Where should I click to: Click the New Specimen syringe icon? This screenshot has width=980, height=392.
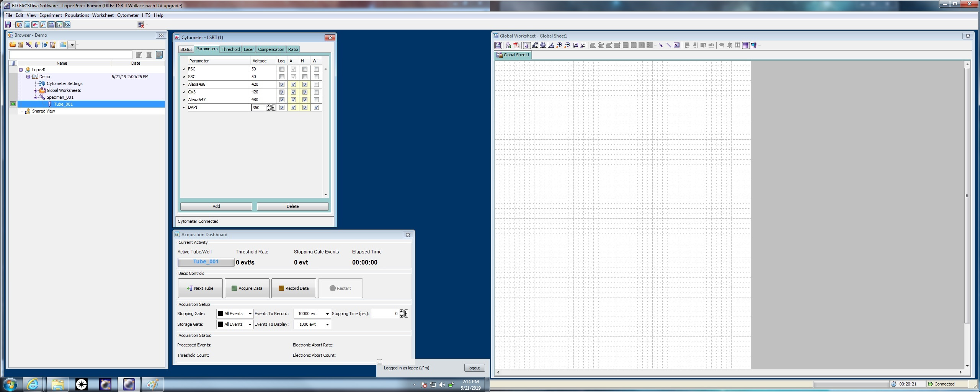point(29,45)
